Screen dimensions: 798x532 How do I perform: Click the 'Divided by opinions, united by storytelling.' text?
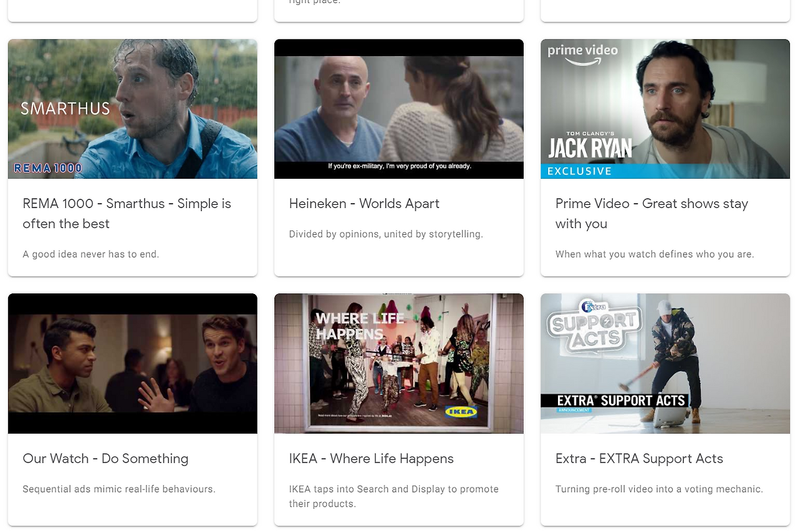[385, 234]
